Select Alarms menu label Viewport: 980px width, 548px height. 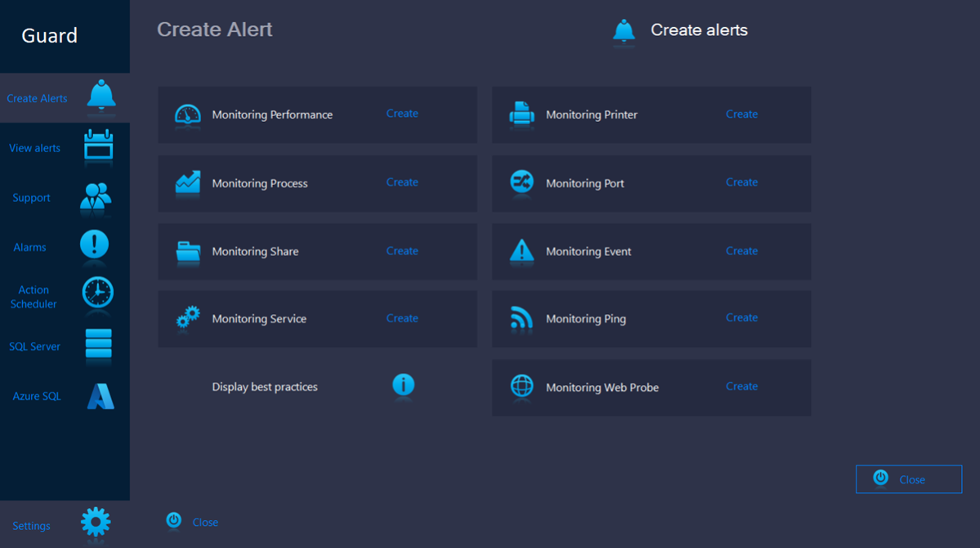30,247
